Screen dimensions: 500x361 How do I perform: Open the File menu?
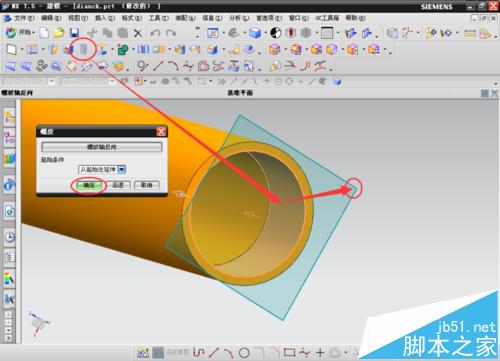24,18
